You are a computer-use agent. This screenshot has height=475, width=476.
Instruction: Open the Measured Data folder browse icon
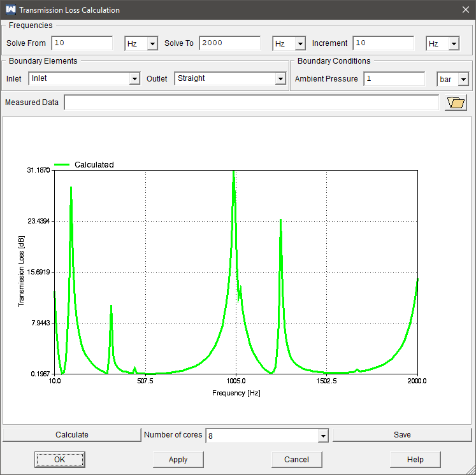(456, 103)
